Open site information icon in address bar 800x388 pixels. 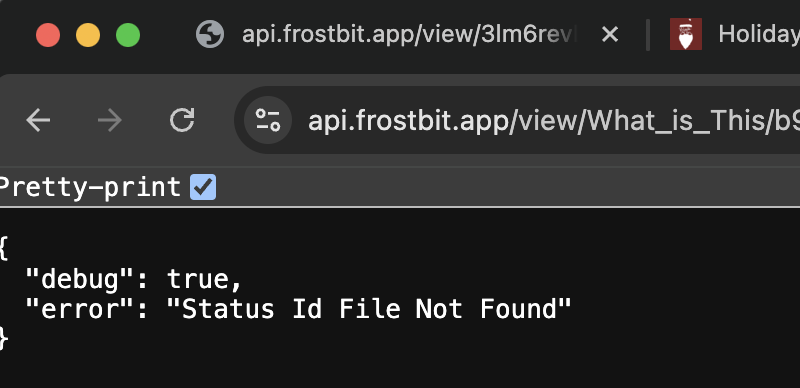268,120
